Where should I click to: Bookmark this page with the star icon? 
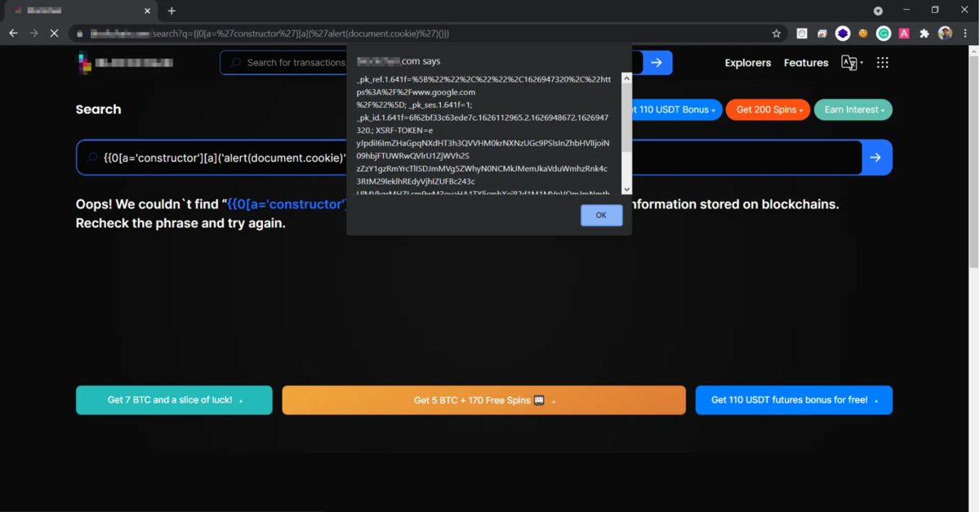[x=776, y=33]
